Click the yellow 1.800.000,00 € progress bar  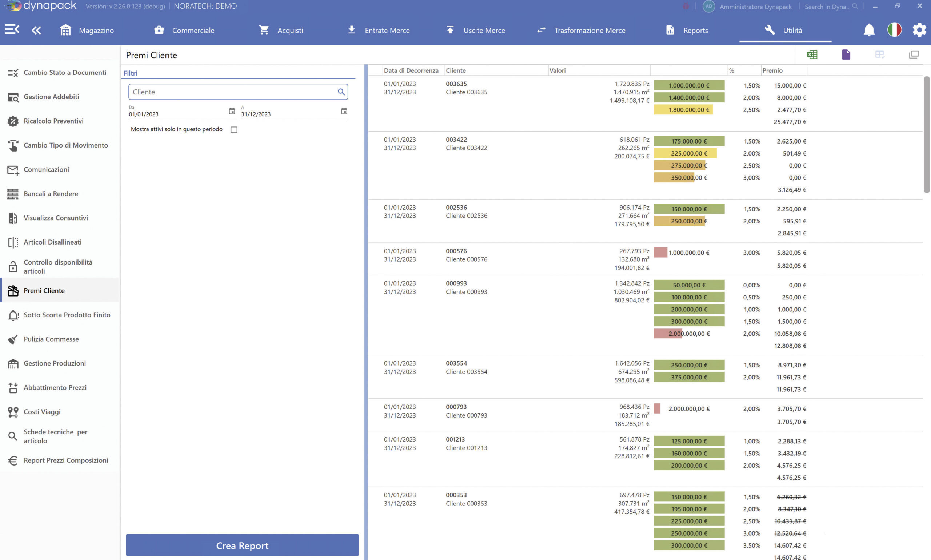tap(683, 110)
